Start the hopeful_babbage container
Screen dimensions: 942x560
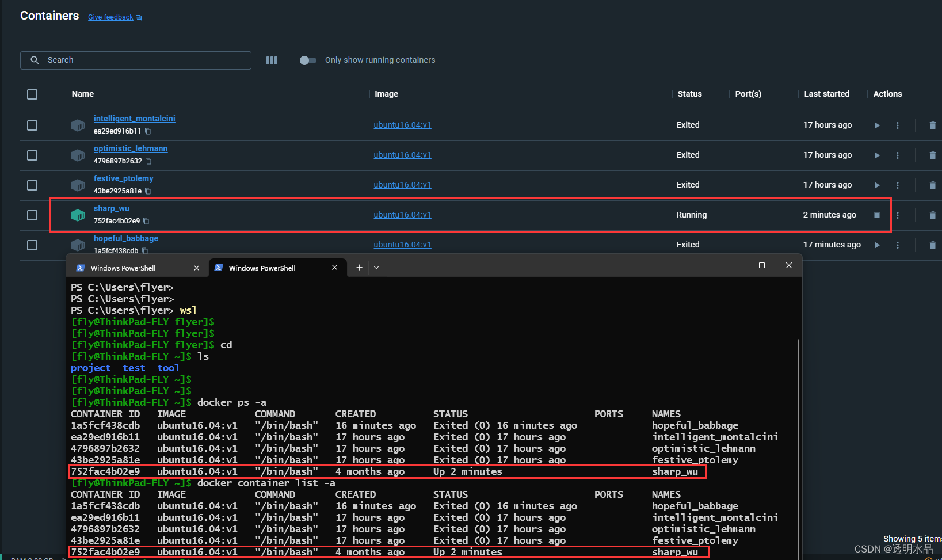pos(877,245)
